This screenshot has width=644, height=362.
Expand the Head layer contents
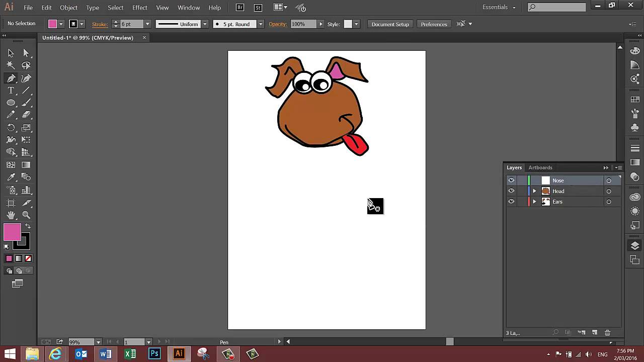[534, 191]
